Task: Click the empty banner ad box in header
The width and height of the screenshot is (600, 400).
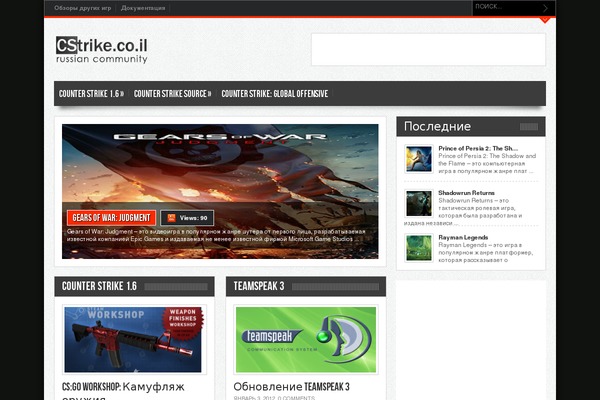Action: 428,49
